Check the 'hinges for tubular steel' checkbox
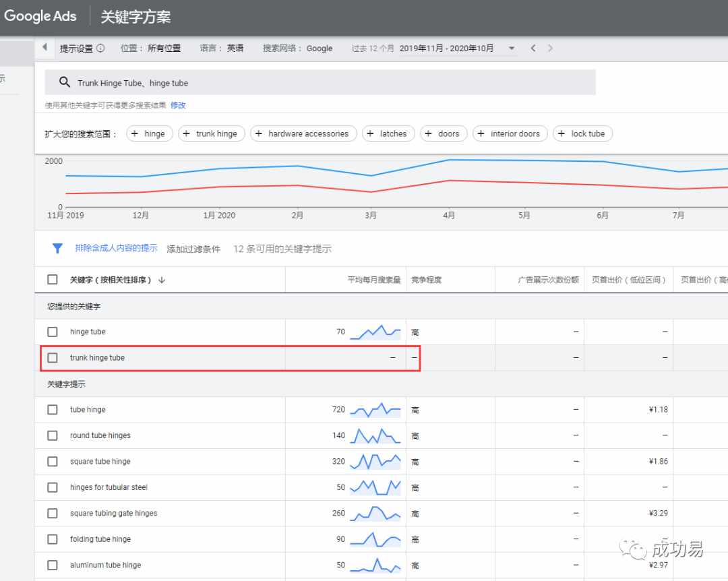728x581 pixels. pyautogui.click(x=53, y=488)
